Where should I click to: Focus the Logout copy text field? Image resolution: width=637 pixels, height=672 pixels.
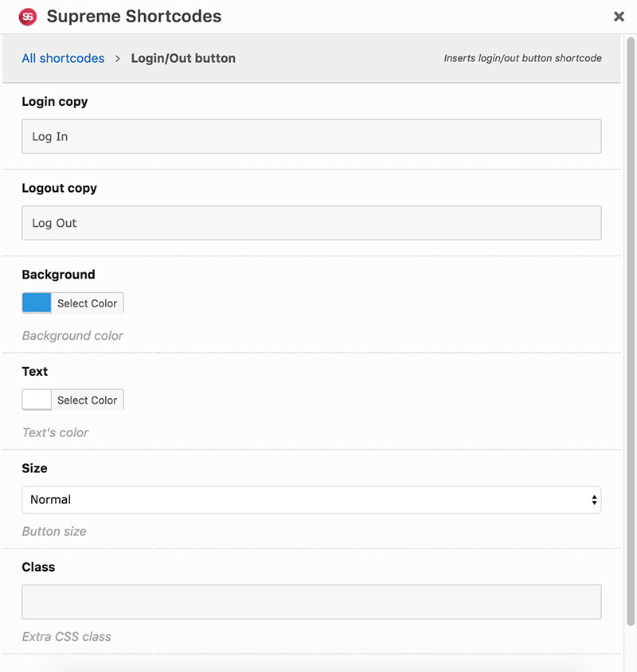pos(311,223)
